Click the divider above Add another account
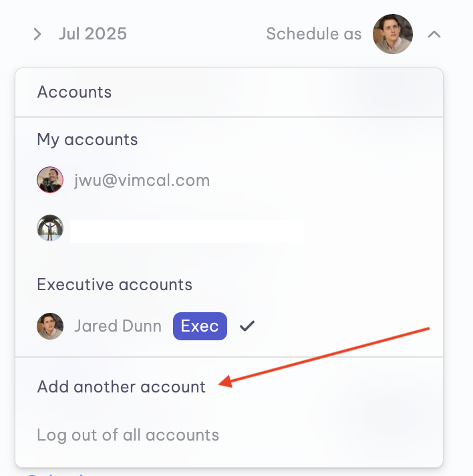473x476 pixels. (229, 357)
